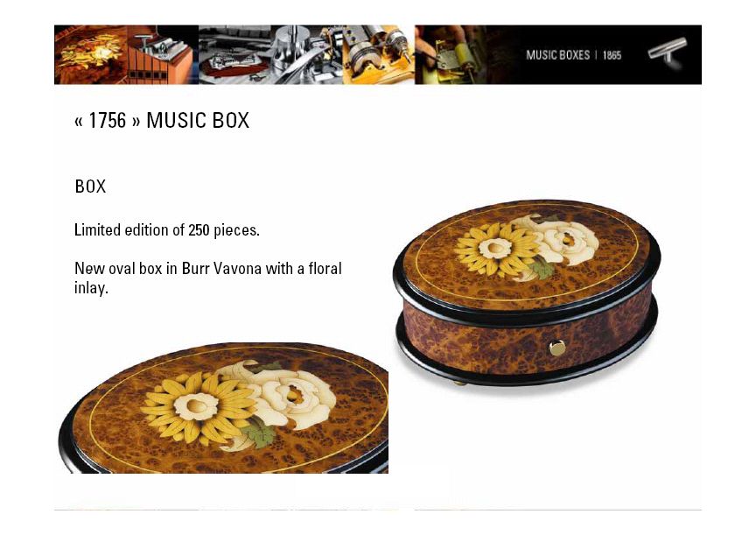
Task: Click the brass knob on the box drawer
Action: [x=557, y=348]
